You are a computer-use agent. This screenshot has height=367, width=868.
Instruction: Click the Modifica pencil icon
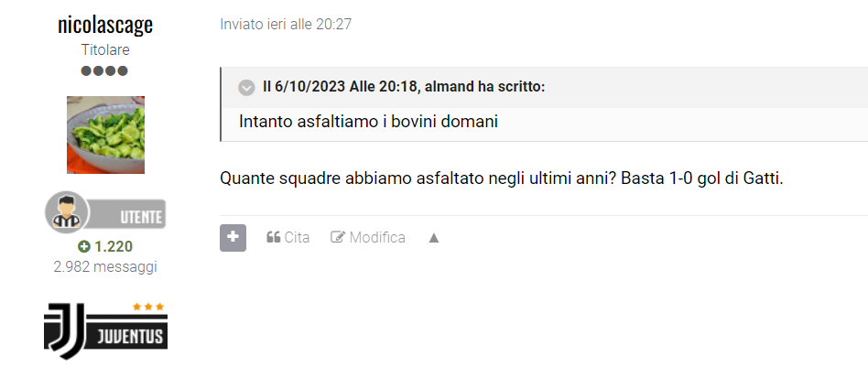click(338, 237)
